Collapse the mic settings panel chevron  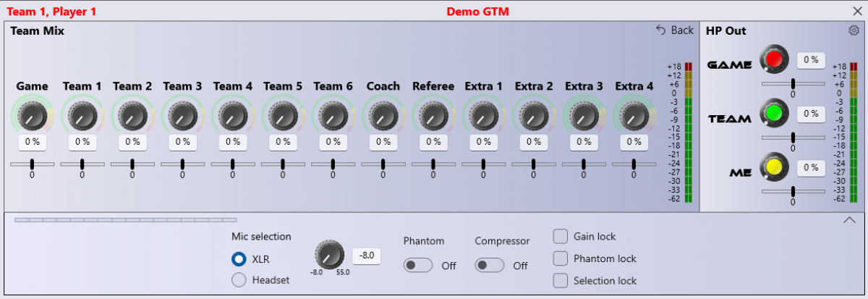[850, 221]
